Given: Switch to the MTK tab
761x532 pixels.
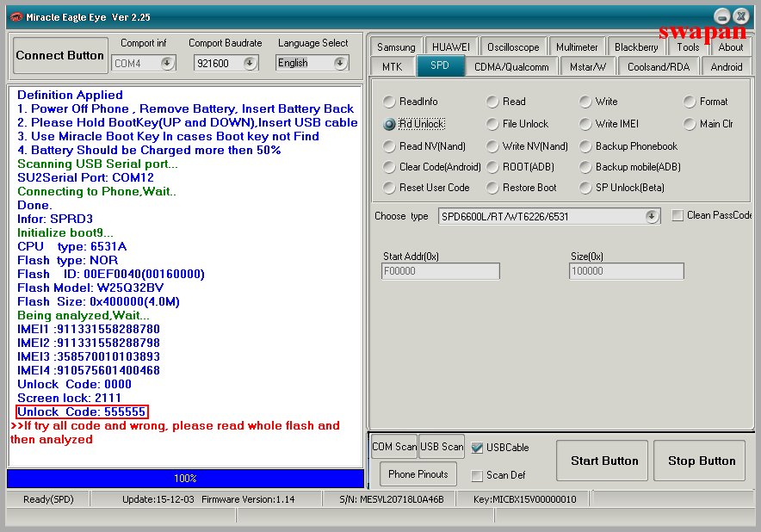Looking at the screenshot, I should (x=393, y=66).
